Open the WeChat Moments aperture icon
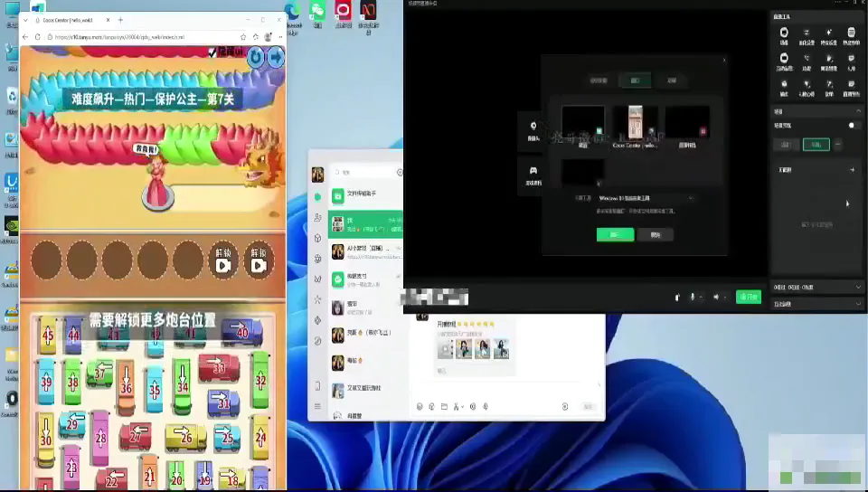Screen dimensions: 868x492 click(317, 259)
